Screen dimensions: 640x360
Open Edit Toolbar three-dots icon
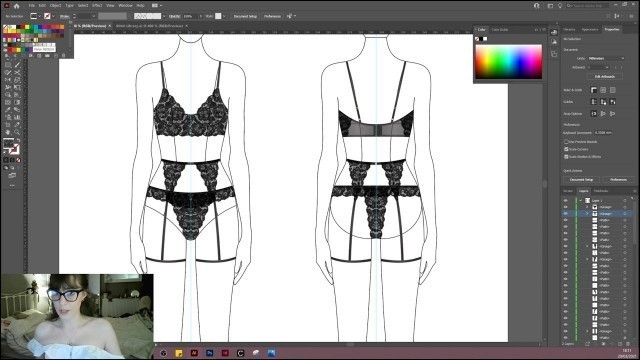[12, 186]
